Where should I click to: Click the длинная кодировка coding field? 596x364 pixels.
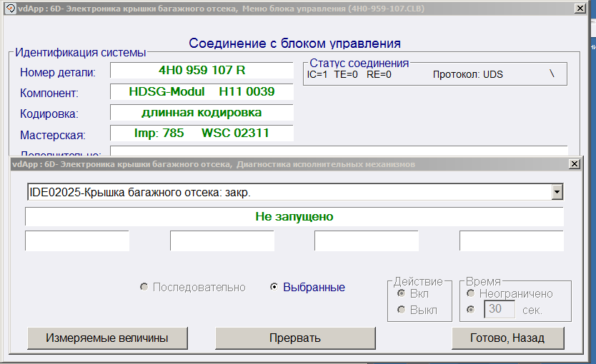(202, 113)
